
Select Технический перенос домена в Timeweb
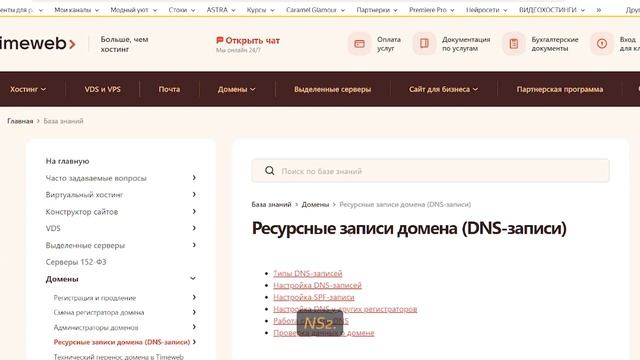pos(118,356)
